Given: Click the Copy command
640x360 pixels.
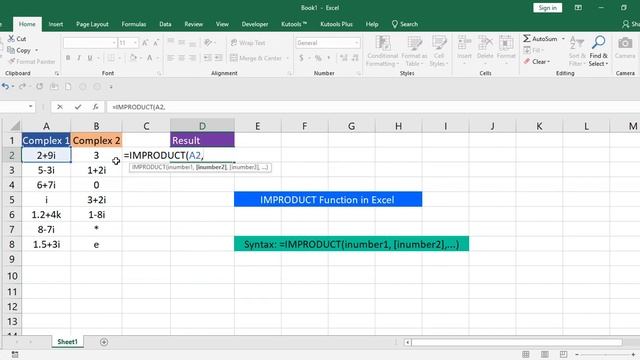Looking at the screenshot, I should (19, 50).
